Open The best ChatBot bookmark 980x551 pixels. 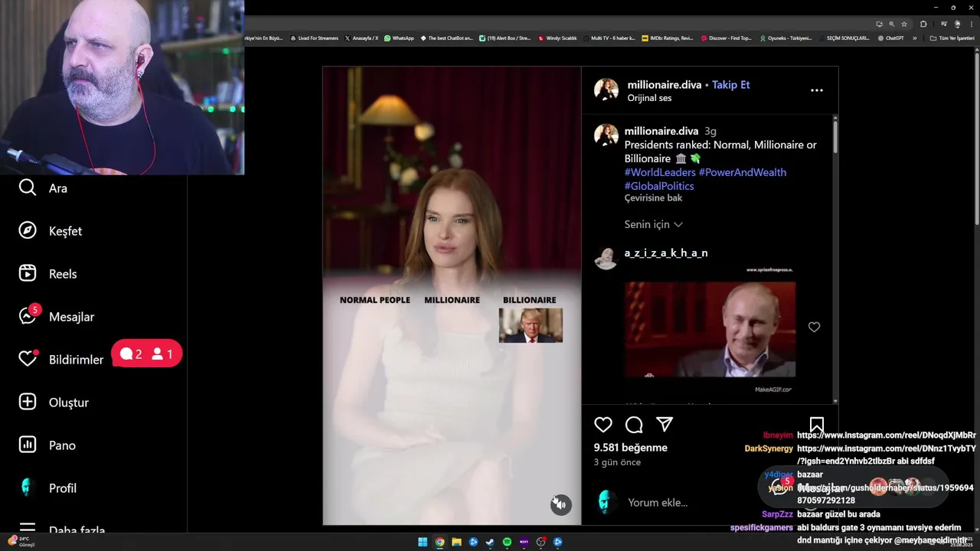point(447,38)
